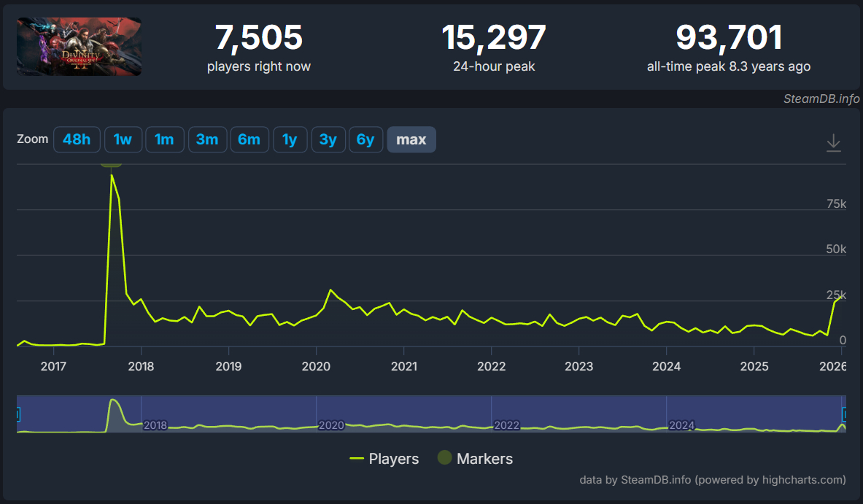Choose the 6y zoom range
This screenshot has height=504, width=863.
point(365,139)
